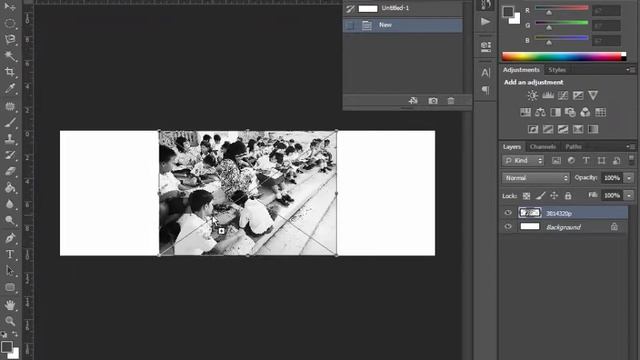The height and width of the screenshot is (360, 640).
Task: Toggle filter for pixel layers
Action: [x=556, y=161]
